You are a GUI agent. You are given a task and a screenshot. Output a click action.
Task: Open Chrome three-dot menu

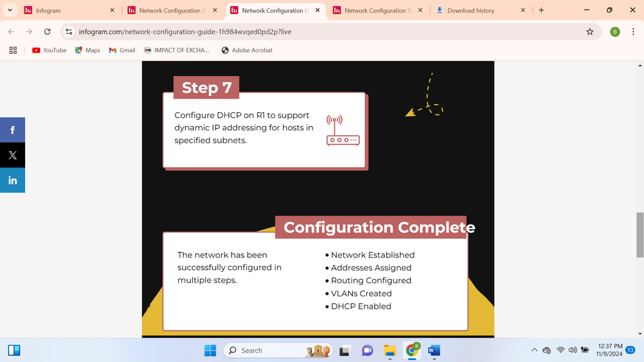click(x=633, y=32)
